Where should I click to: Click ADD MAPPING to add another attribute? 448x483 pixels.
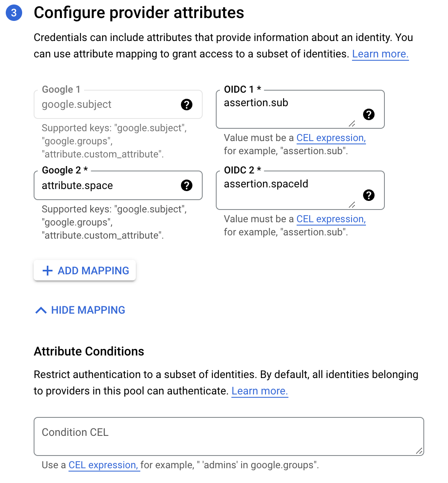point(85,270)
